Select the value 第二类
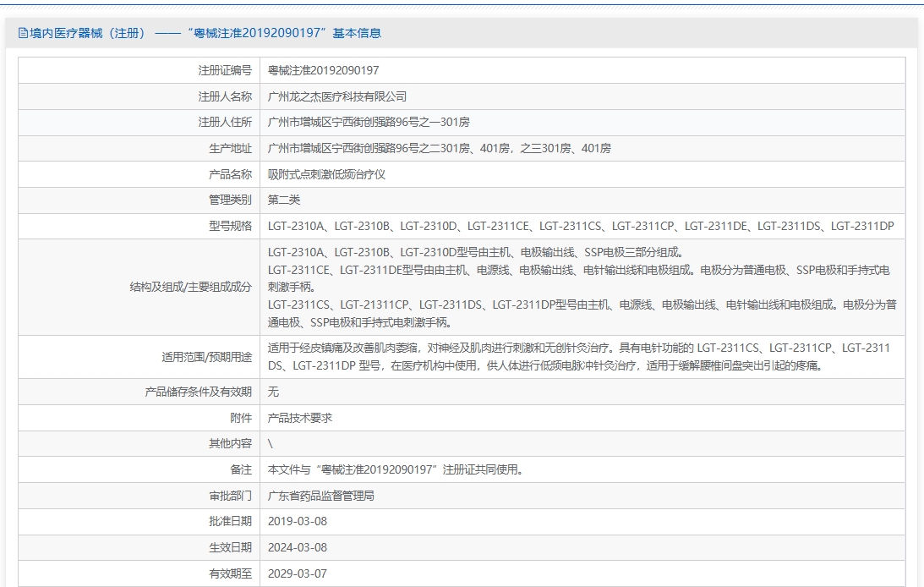 coord(284,200)
